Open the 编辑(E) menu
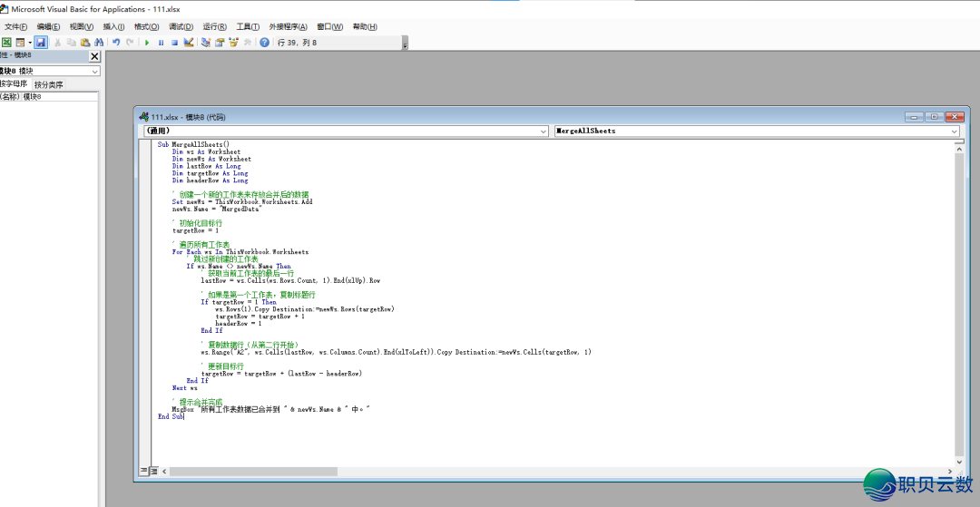Viewport: 980px width, 507px height. pos(48,27)
